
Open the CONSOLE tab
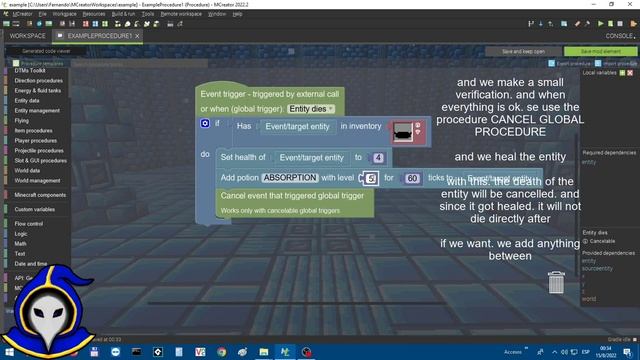[619, 36]
